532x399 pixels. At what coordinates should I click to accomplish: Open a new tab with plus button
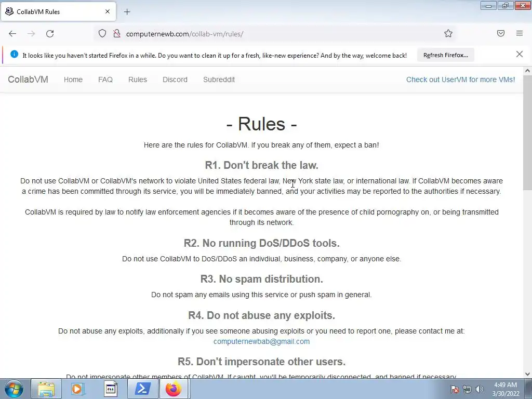pos(127,12)
